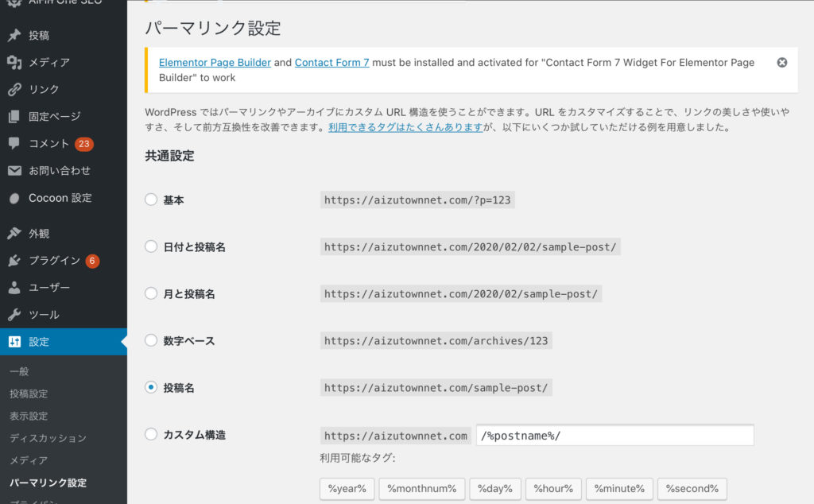This screenshot has width=814, height=504.
Task: Go to 投稿設定 submenu
Action: point(29,394)
